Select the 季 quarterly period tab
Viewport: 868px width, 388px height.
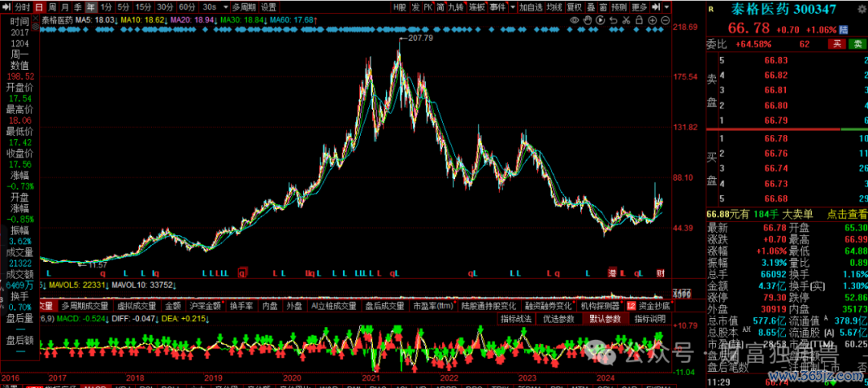tap(77, 7)
